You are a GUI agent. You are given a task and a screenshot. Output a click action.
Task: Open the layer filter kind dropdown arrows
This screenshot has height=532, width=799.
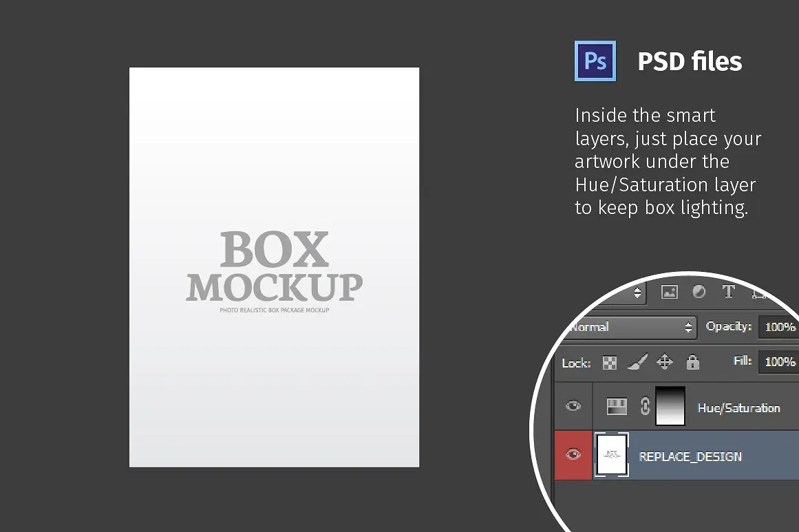pyautogui.click(x=637, y=292)
